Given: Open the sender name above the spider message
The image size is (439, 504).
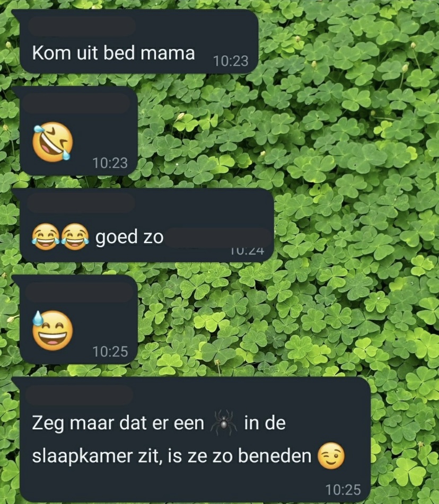Looking at the screenshot, I should tap(79, 395).
